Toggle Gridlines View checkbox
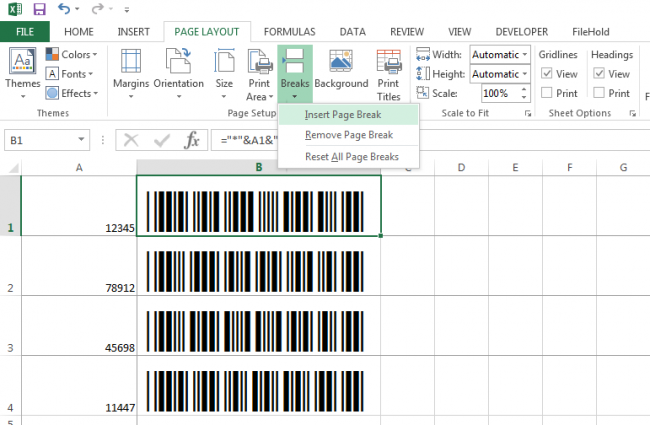This screenshot has width=650, height=425. tap(547, 74)
